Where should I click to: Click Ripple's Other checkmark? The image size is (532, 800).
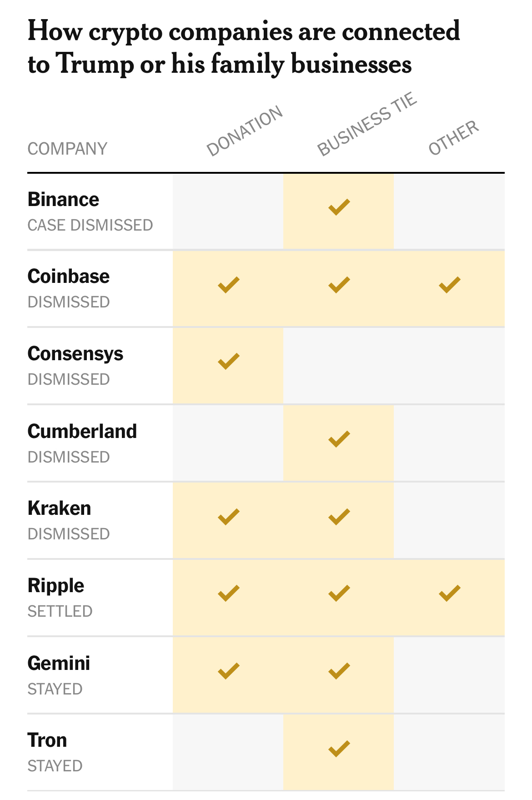[449, 593]
